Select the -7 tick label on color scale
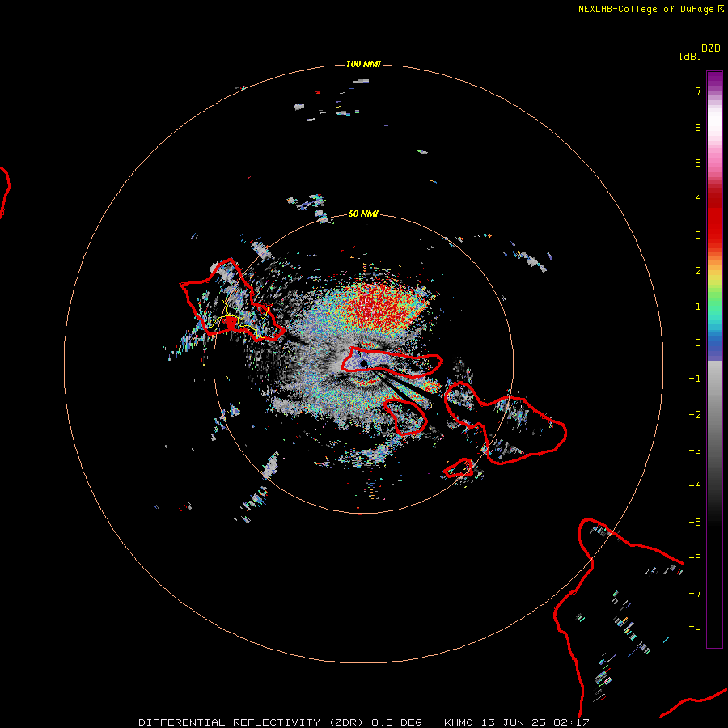728x728 pixels. [x=695, y=594]
